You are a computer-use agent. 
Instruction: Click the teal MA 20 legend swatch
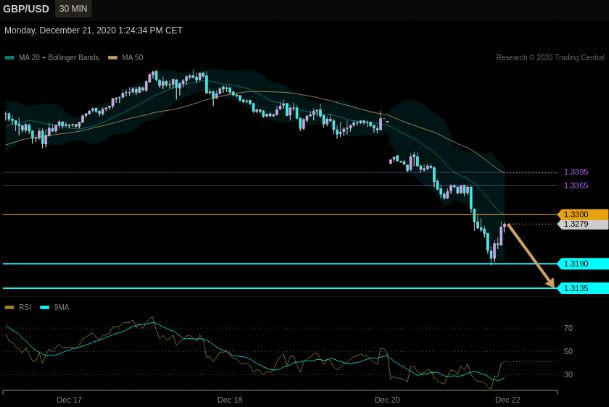point(10,58)
